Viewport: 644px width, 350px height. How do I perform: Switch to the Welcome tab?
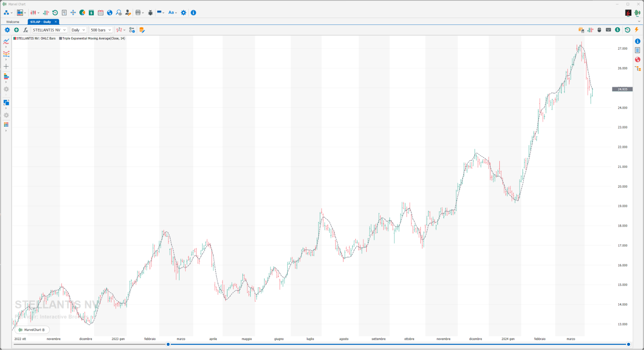pos(13,22)
